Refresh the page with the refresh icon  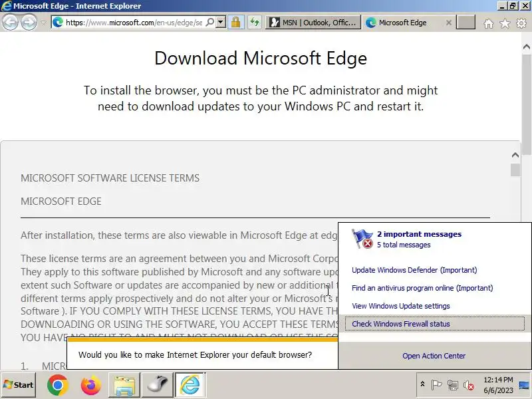coord(255,23)
